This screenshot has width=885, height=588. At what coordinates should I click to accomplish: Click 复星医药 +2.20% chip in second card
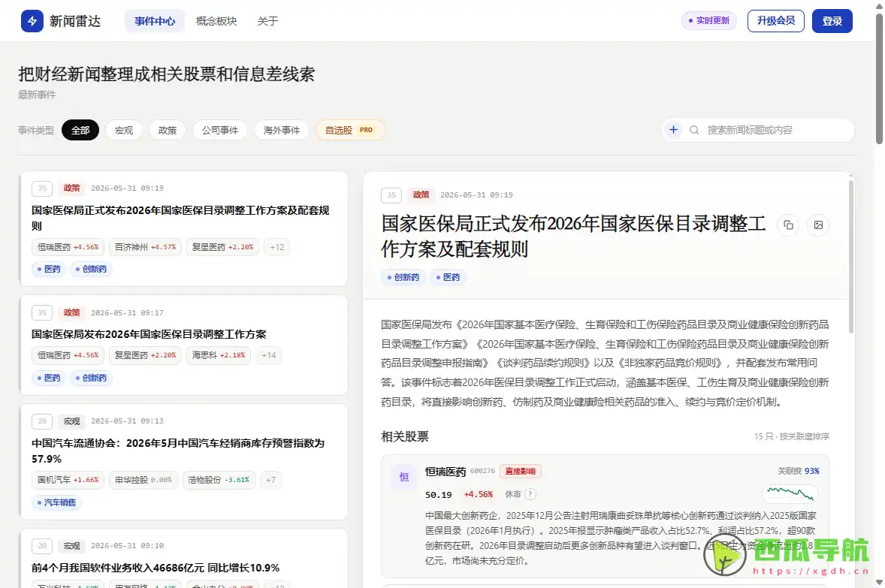coord(145,355)
